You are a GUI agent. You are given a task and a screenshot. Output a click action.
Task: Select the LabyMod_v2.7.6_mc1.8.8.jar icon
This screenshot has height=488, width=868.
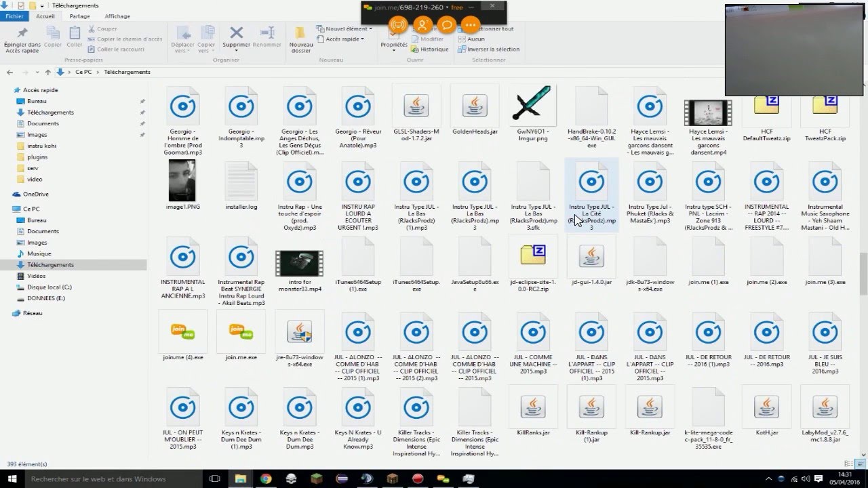[x=825, y=407]
